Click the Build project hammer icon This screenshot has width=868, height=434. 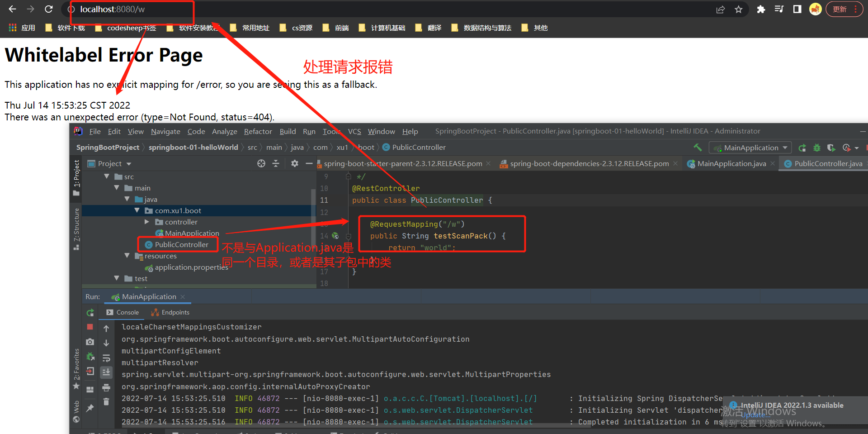pos(698,148)
